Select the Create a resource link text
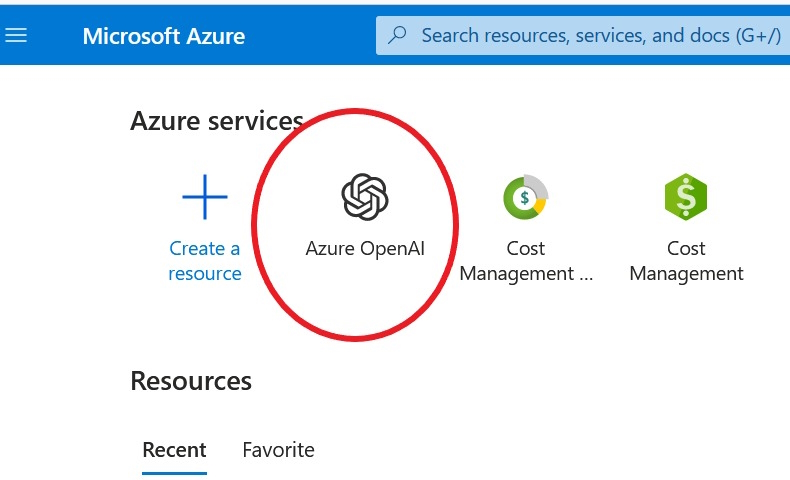The image size is (790, 480). tap(205, 260)
